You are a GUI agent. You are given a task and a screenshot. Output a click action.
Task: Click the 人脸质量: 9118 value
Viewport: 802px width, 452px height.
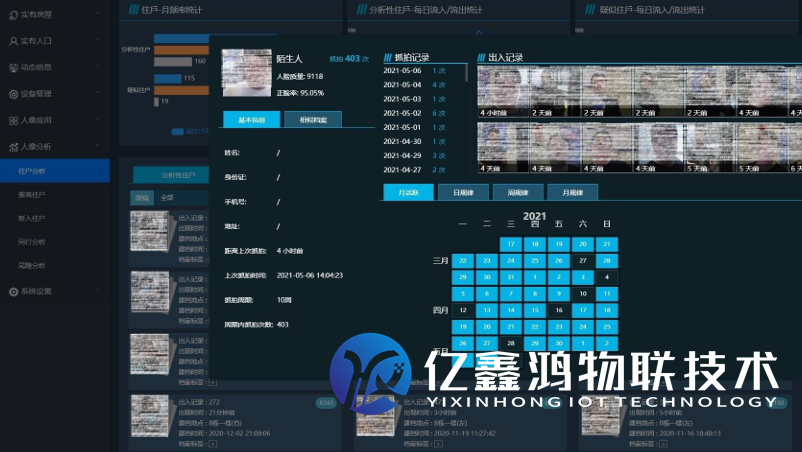pos(300,76)
